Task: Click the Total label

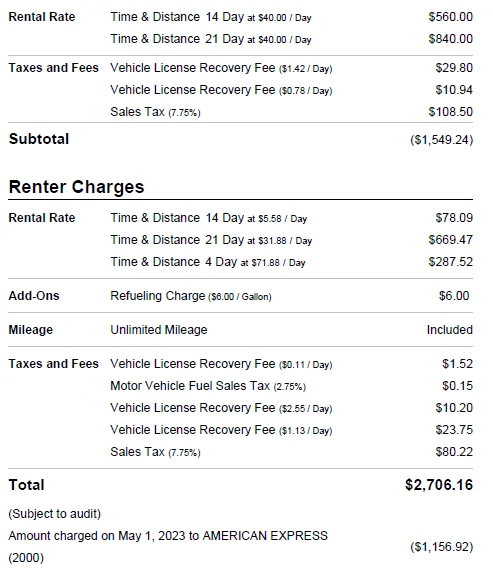Action: click(x=26, y=485)
